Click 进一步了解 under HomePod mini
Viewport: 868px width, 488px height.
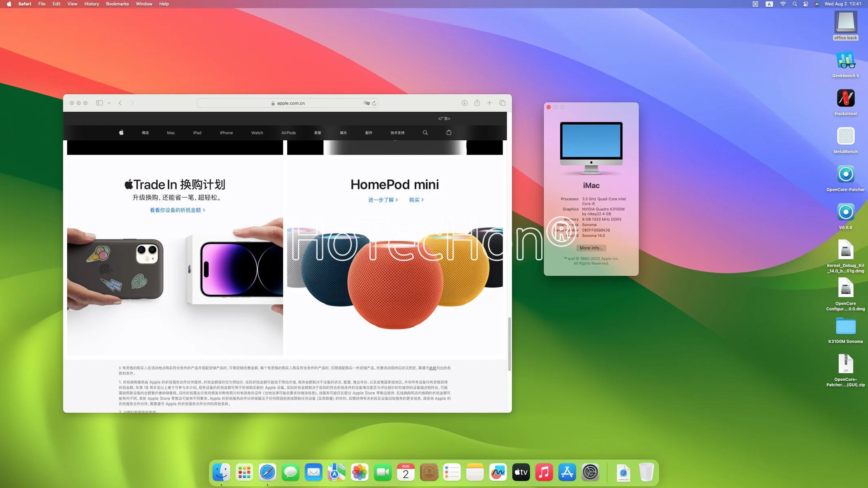click(383, 200)
